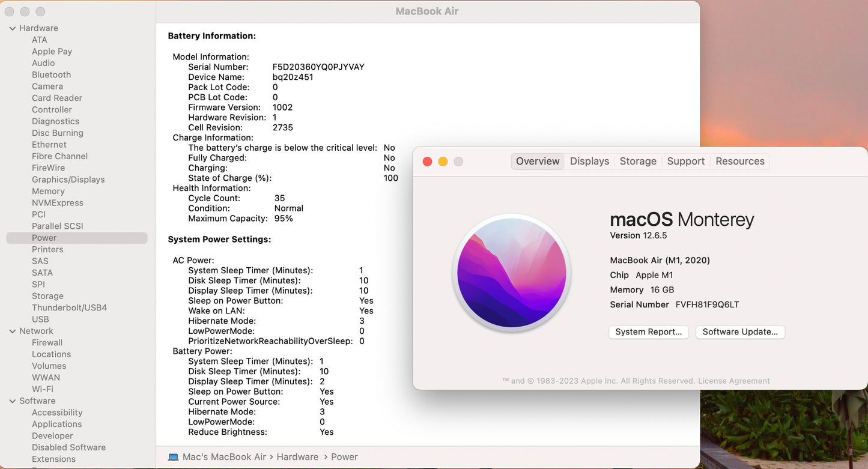Click Mac's MacBook Air in path bar
This screenshot has height=469, width=868.
coord(224,457)
